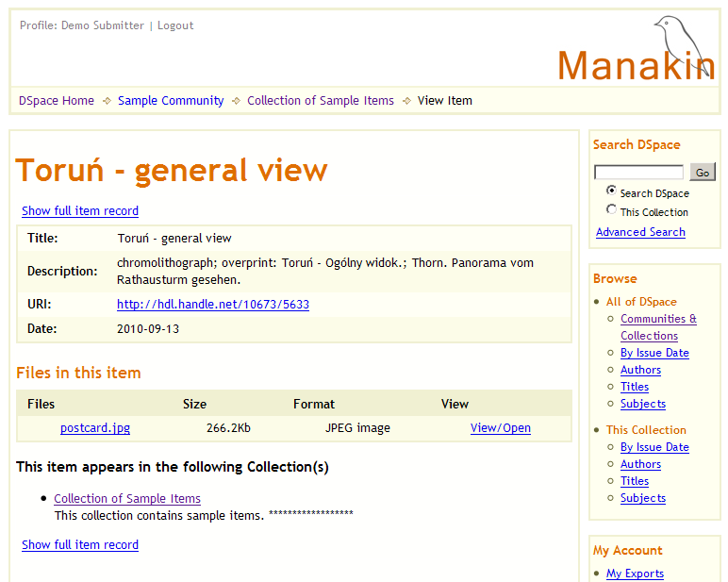Select the Search DSpace radio button
The image size is (728, 582).
tap(612, 191)
